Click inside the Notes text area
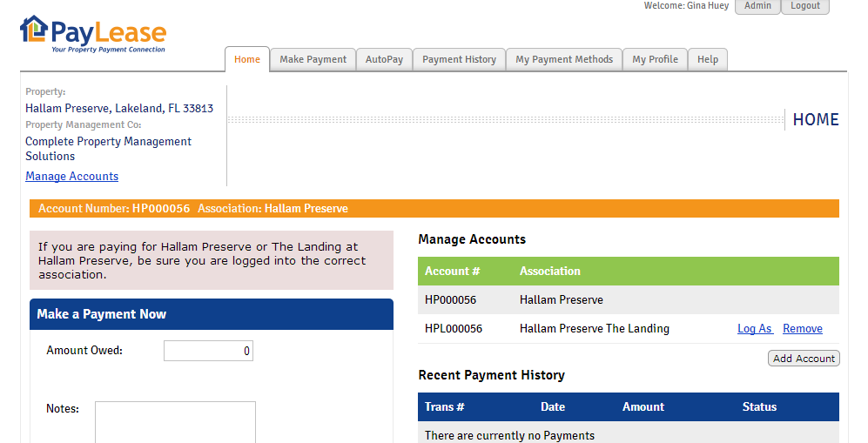Viewport: 868px width, 443px height. [175, 422]
